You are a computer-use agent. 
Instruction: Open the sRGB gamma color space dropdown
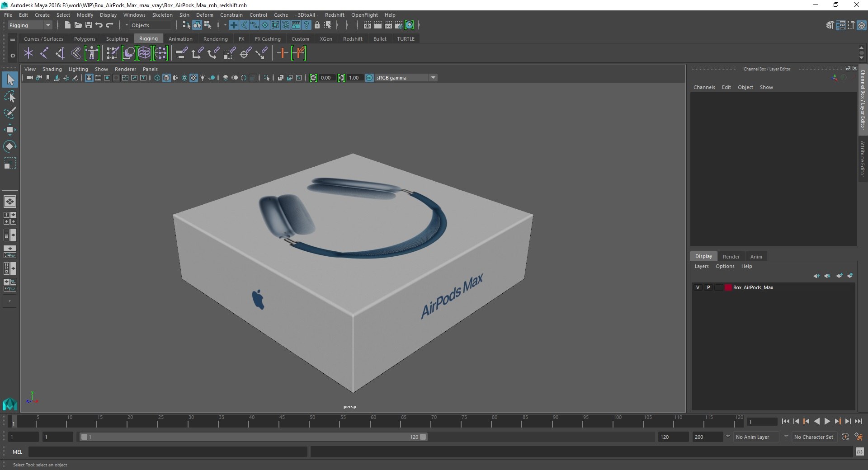406,78
